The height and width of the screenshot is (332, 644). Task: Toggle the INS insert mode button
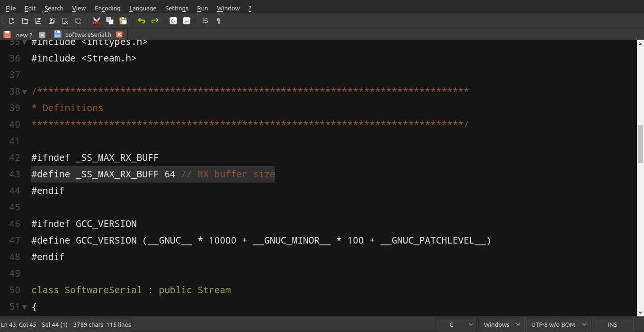(612, 324)
